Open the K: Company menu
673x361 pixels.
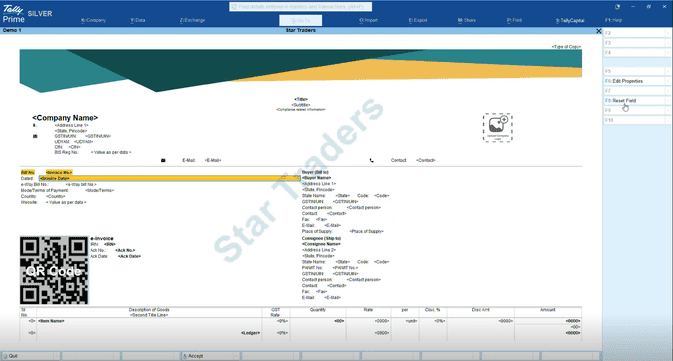click(93, 20)
